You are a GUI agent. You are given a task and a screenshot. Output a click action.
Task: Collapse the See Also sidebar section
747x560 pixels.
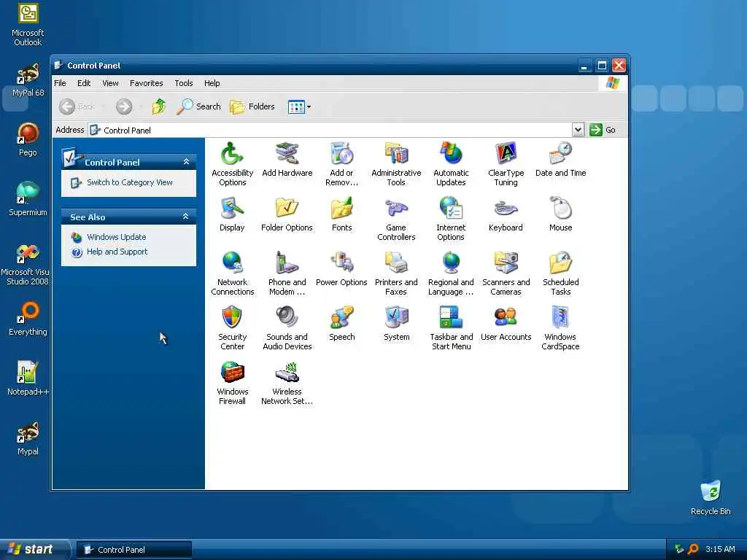pos(186,217)
